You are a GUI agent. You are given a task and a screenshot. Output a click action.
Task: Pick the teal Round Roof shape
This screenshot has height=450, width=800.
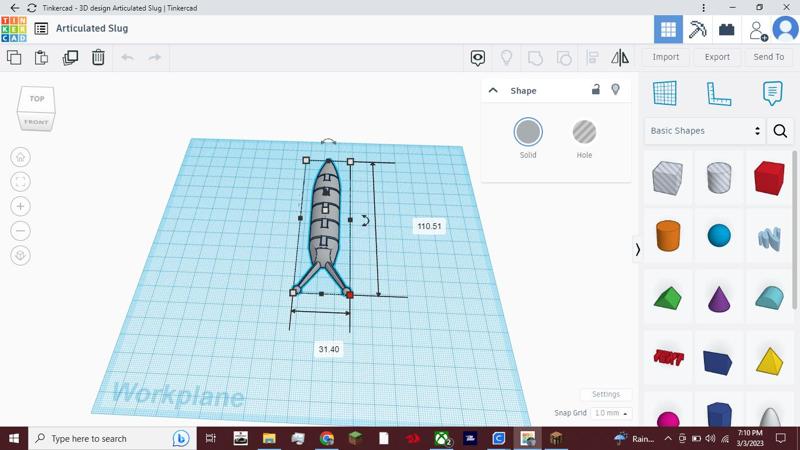(769, 297)
